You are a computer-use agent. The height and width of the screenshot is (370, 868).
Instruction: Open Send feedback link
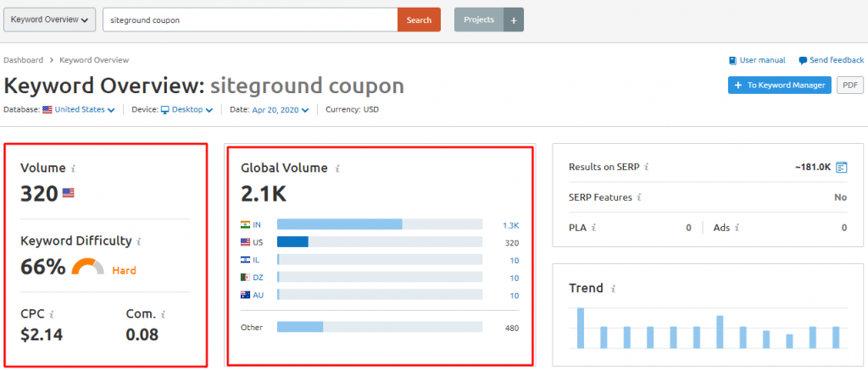(837, 60)
